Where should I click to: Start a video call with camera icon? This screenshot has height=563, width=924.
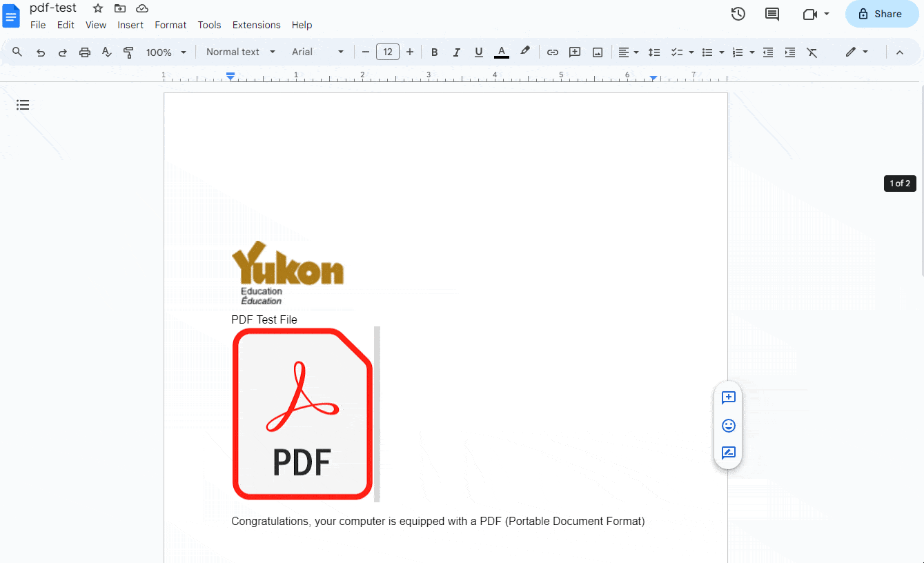pos(810,14)
